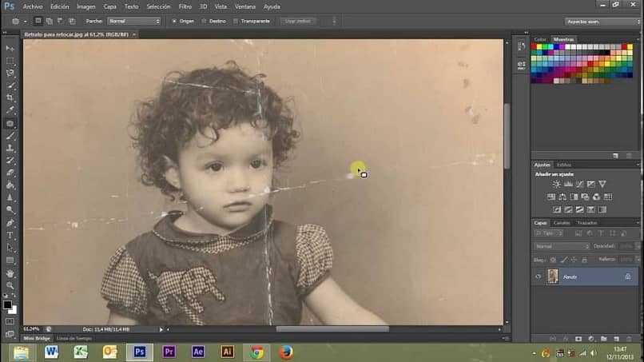
Task: Select the Hand tool
Action: pyautogui.click(x=10, y=272)
